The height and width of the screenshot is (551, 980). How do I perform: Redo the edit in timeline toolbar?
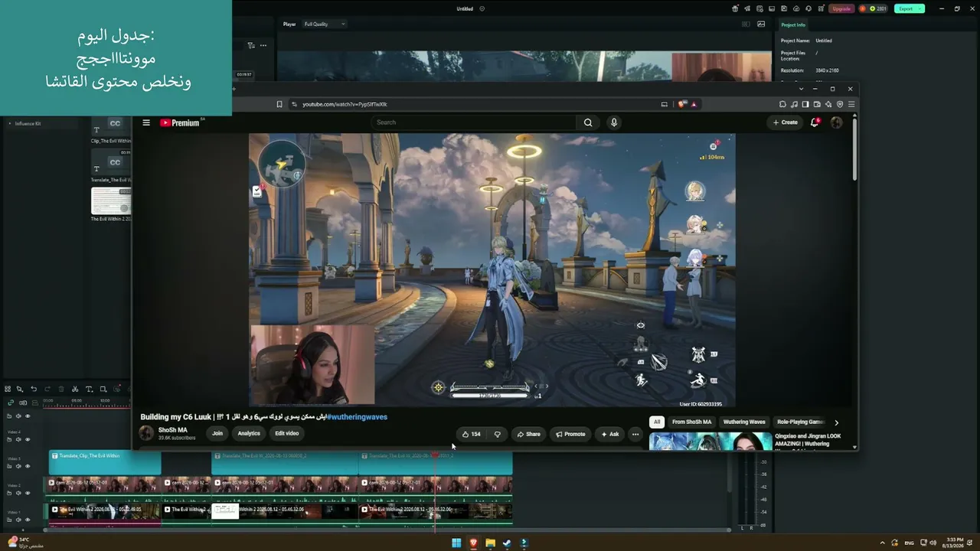47,390
